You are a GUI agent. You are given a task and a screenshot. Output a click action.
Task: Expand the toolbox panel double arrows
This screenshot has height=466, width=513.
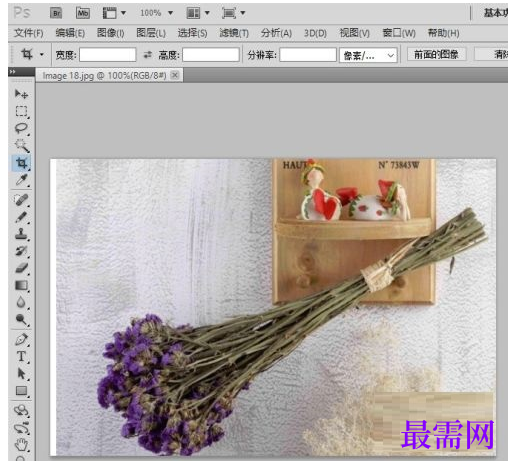tap(13, 72)
